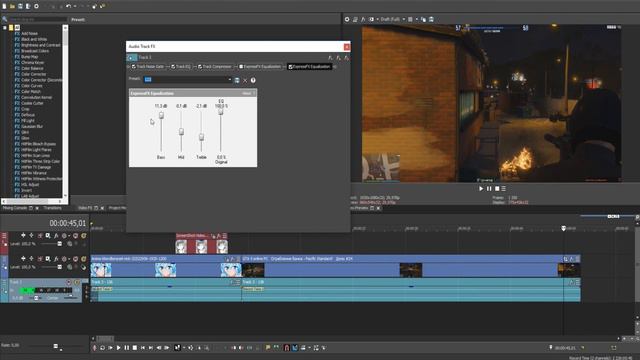Go to end of project
Viewport: 640px width, 360px height.
tap(151, 348)
